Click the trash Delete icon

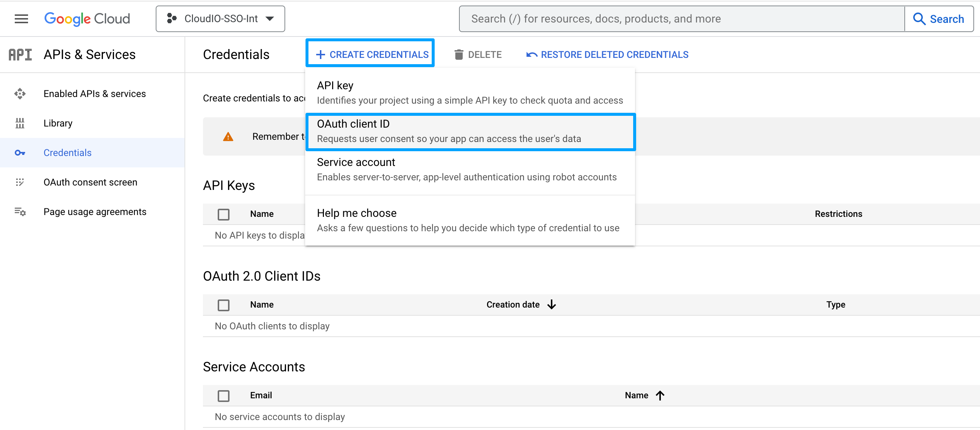459,55
